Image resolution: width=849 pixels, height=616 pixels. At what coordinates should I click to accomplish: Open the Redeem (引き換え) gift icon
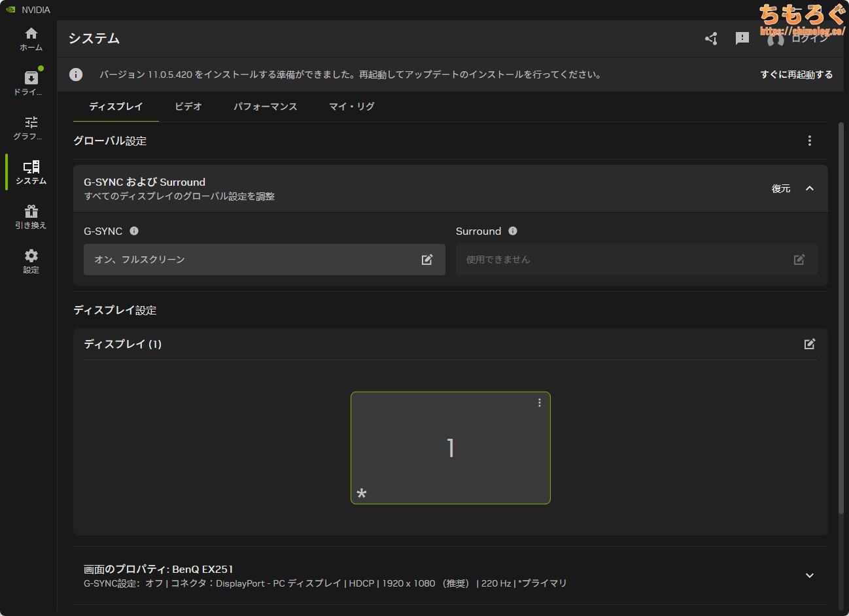tap(31, 216)
